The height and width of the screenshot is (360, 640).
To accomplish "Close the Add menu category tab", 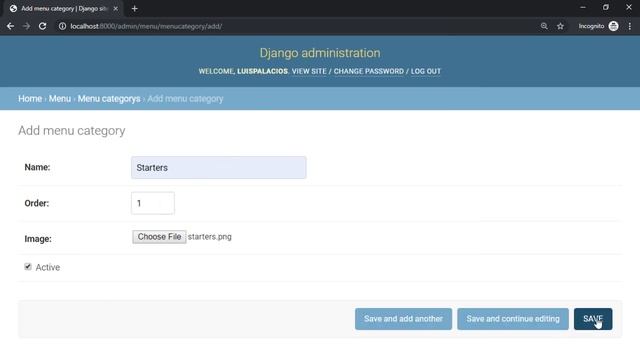I will (x=116, y=9).
